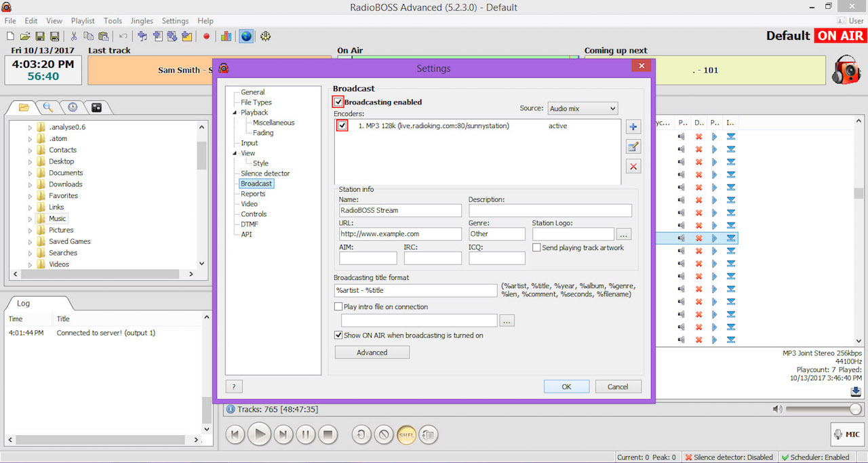The image size is (868, 463).
Task: Click the gear-shaped scheduler toolbar icon
Action: click(266, 36)
